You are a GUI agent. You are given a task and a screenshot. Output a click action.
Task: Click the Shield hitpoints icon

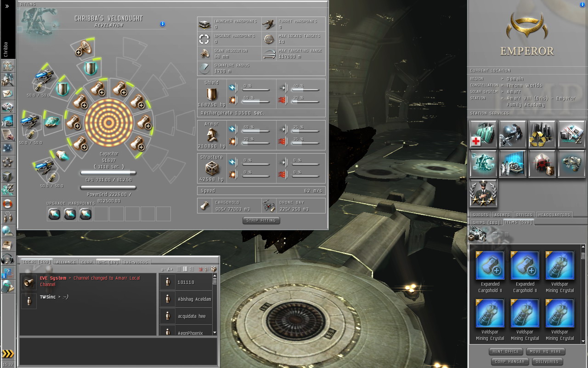pos(211,95)
